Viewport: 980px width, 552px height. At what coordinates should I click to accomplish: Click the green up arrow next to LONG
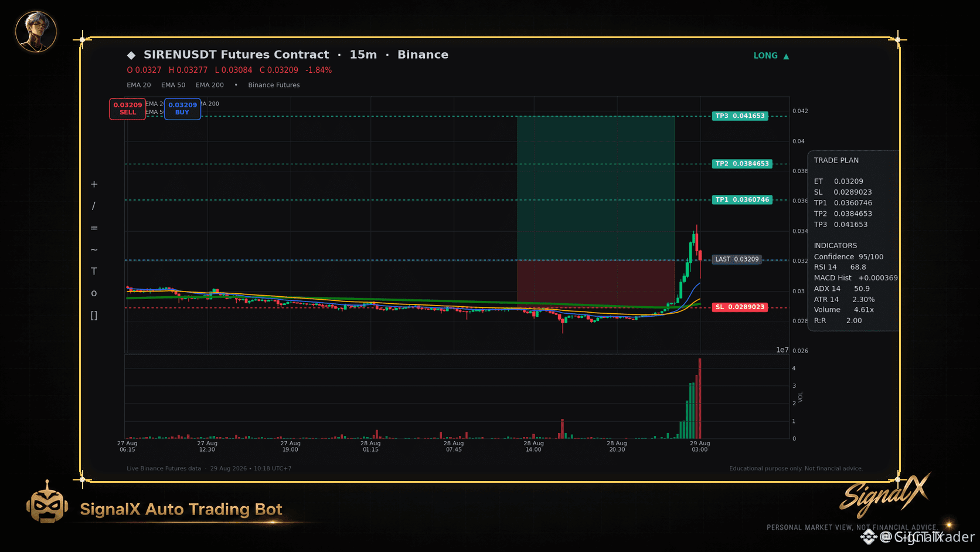786,56
